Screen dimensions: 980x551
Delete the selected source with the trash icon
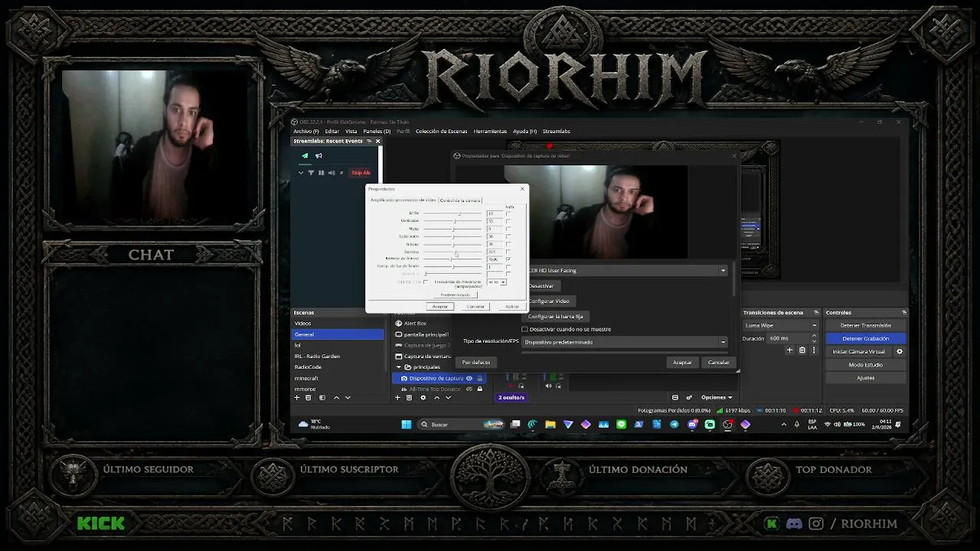pos(409,397)
